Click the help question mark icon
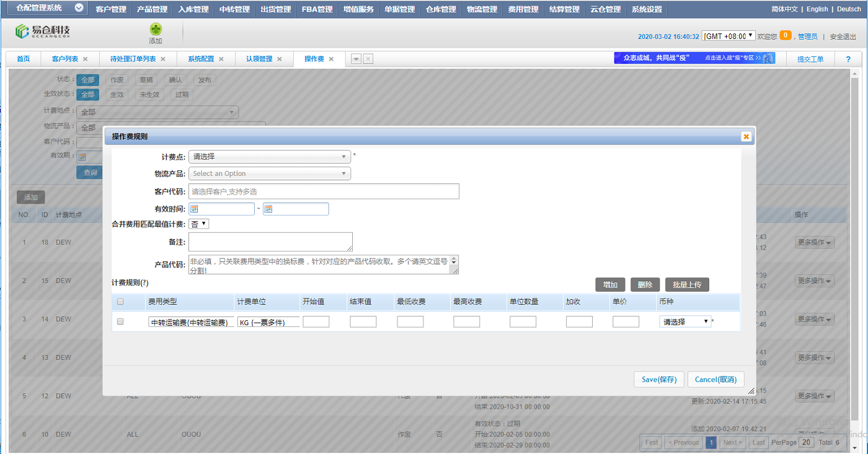The width and height of the screenshot is (868, 454). coord(848,59)
